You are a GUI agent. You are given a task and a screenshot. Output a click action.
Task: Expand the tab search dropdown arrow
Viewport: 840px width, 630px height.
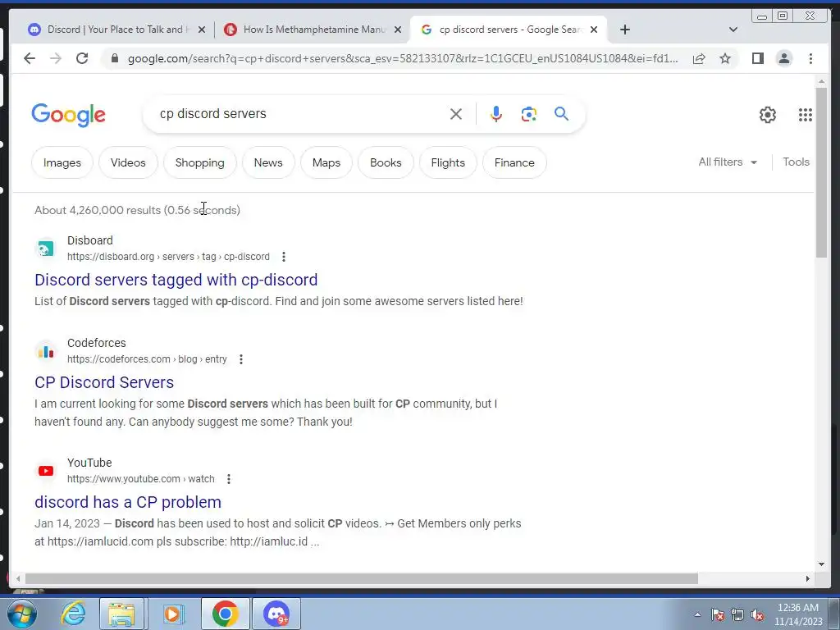[x=733, y=30]
